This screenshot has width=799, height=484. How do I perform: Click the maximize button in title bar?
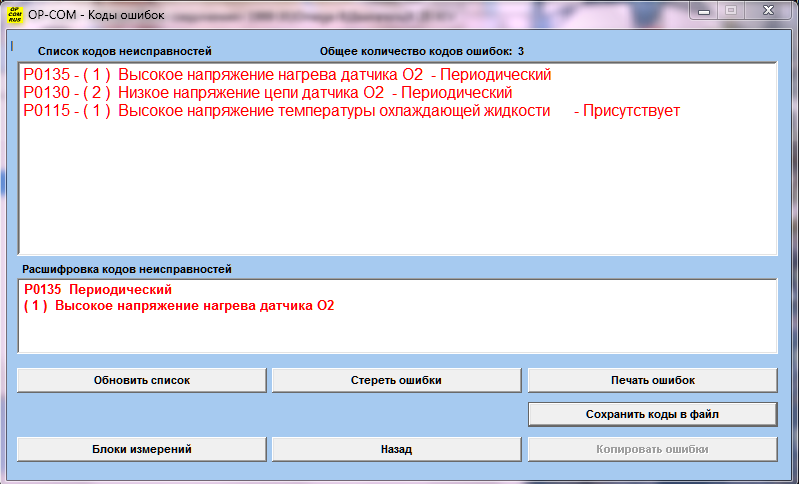point(731,10)
